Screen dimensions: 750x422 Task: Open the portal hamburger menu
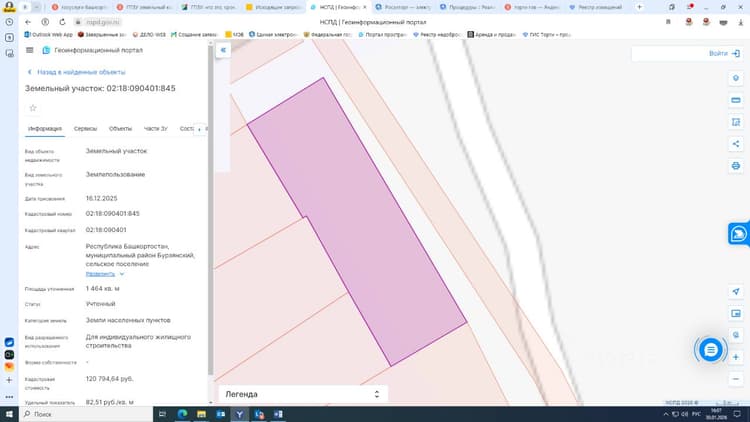point(30,50)
